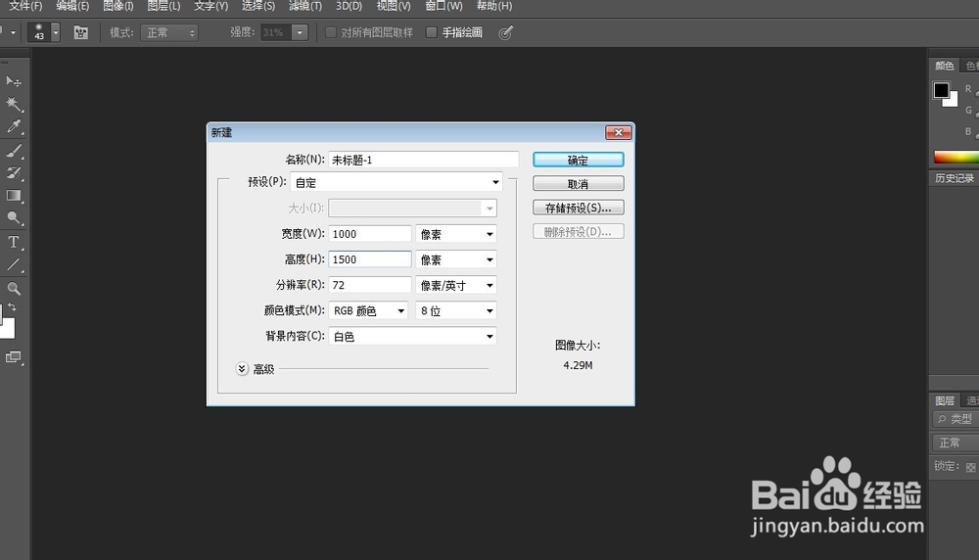Click the 高度 height field 1500
Image resolution: width=979 pixels, height=560 pixels.
[370, 259]
